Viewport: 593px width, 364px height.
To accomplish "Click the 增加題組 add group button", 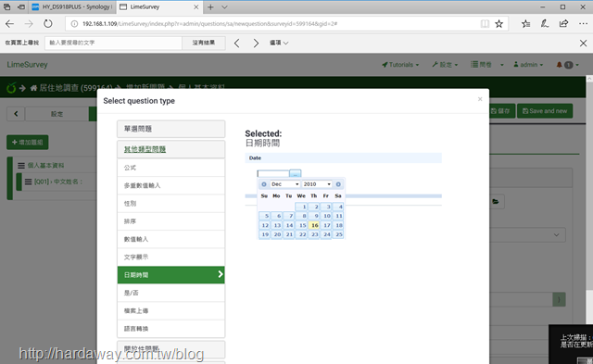I will (27, 142).
